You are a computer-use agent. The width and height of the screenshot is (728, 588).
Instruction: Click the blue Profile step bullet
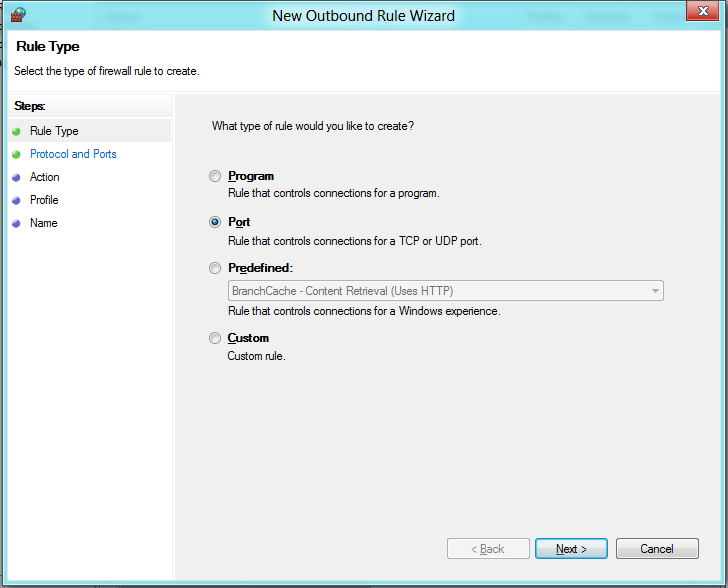coord(16,200)
